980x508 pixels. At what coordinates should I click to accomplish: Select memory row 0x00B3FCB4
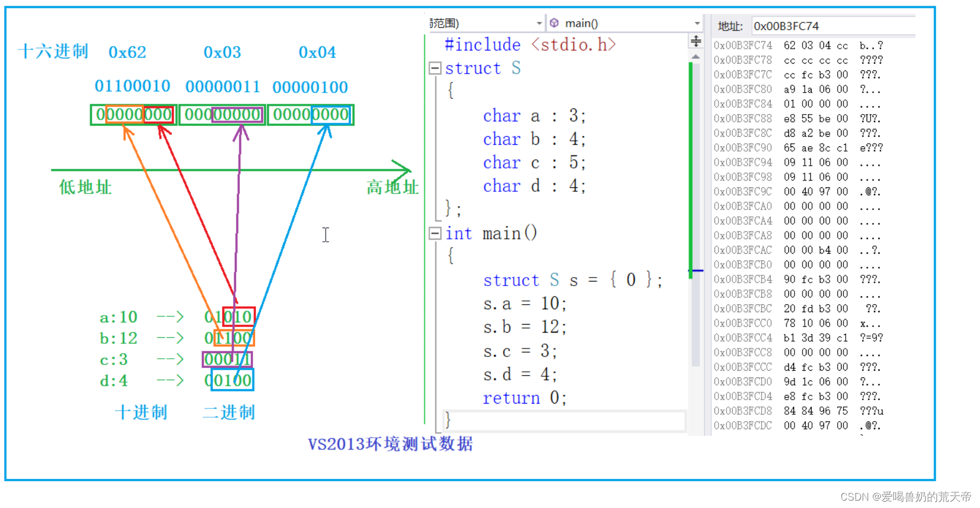click(799, 279)
